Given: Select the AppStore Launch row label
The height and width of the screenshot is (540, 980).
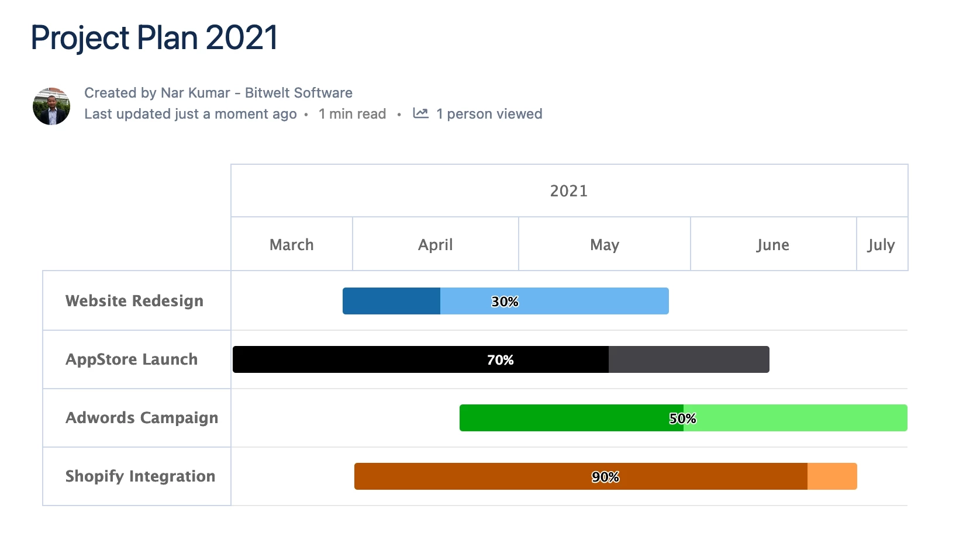Looking at the screenshot, I should point(131,359).
